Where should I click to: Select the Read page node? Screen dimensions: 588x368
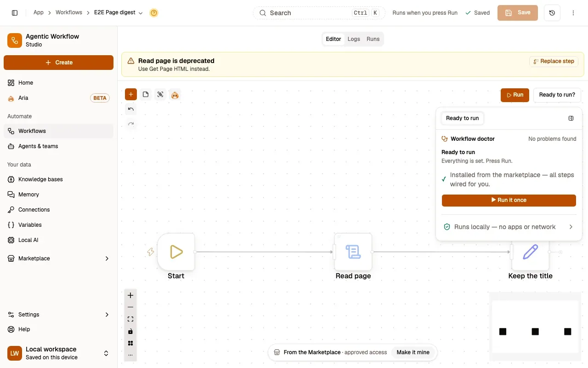[353, 252]
